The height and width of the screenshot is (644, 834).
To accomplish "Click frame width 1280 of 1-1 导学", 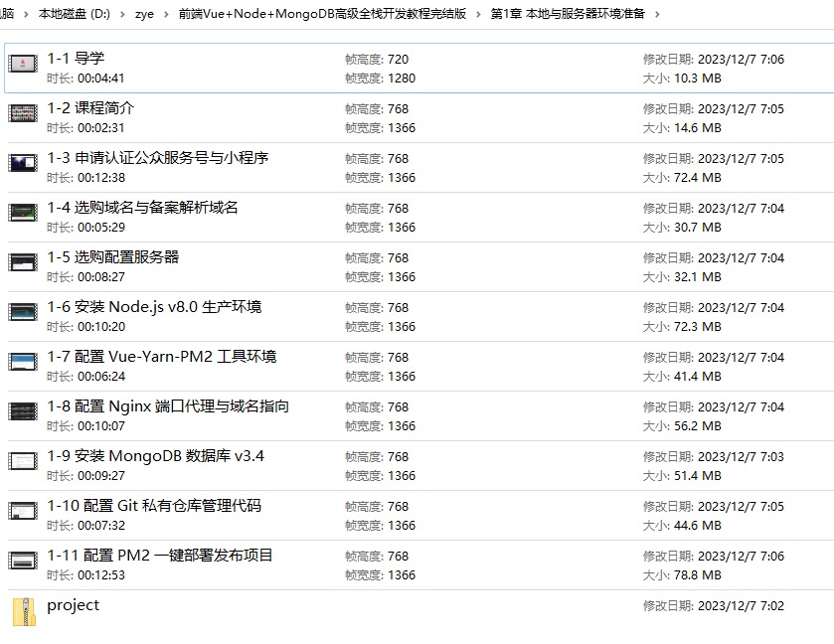I will pyautogui.click(x=402, y=79).
